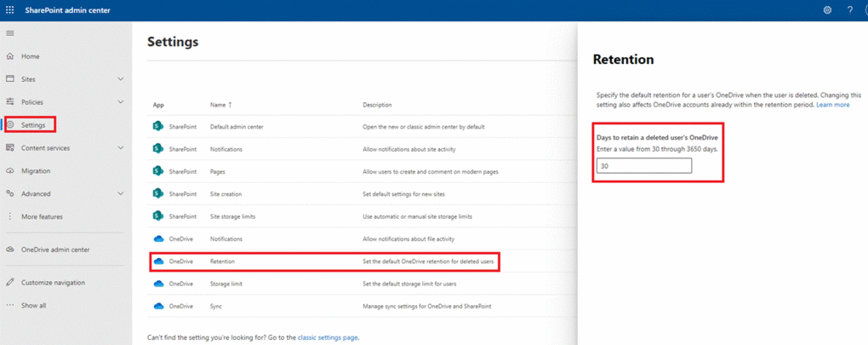
Task: Click the More features dots icon
Action: [10, 216]
